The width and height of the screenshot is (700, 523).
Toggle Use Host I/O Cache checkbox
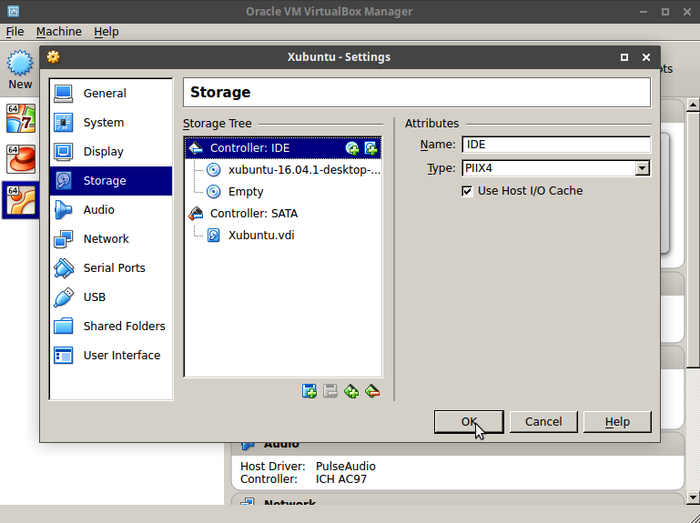(467, 191)
